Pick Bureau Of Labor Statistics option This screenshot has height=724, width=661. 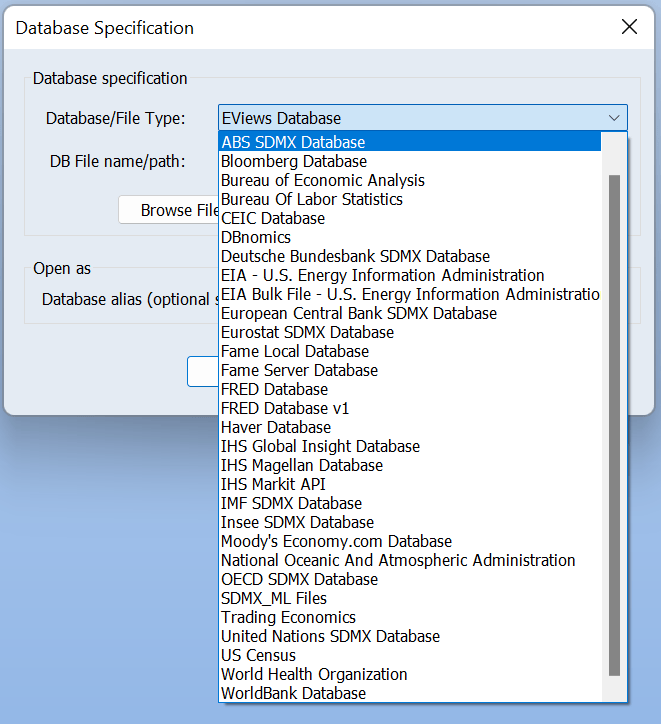(x=312, y=199)
